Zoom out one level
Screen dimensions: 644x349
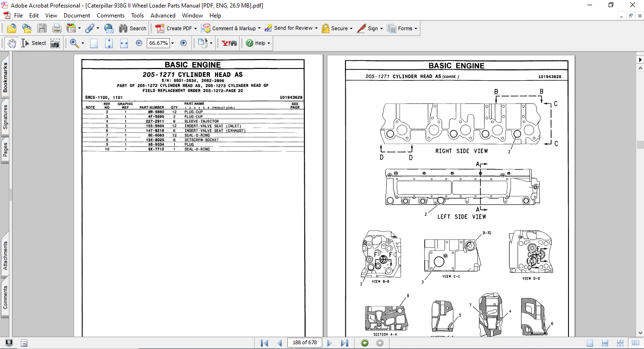pyautogui.click(x=138, y=43)
